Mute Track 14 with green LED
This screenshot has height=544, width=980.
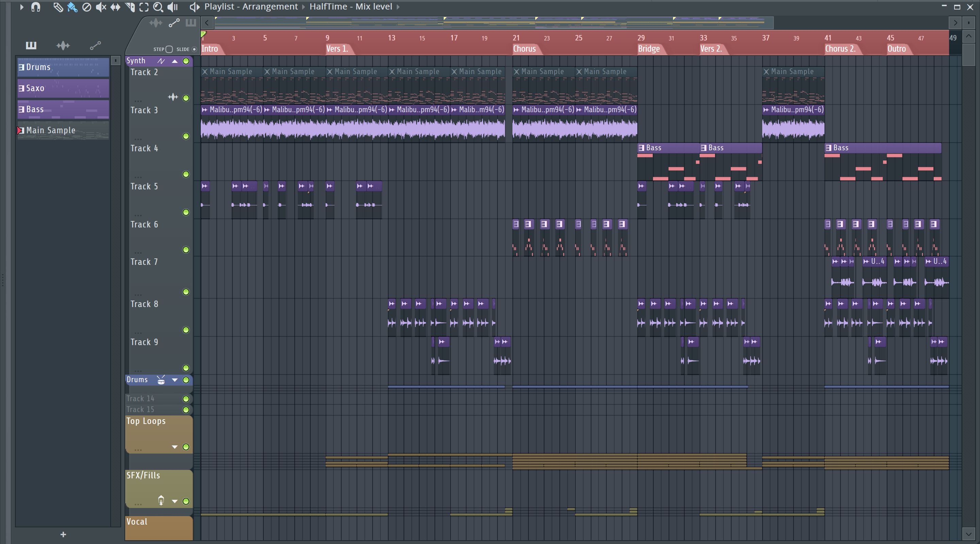[186, 399]
